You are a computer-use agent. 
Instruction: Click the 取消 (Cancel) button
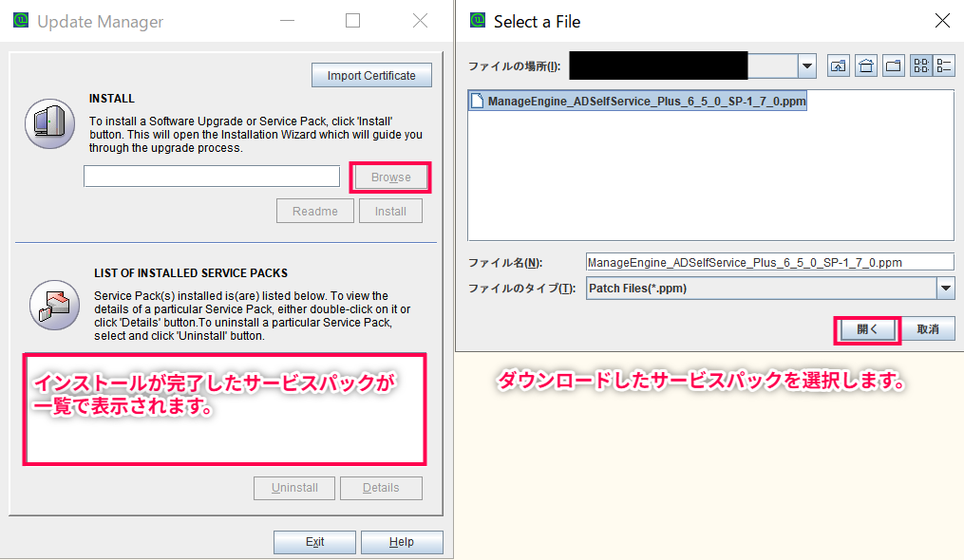pos(928,329)
